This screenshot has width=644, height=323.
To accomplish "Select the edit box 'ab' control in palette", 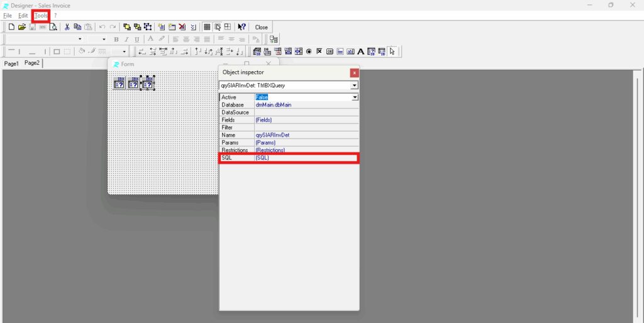I will pyautogui.click(x=350, y=52).
